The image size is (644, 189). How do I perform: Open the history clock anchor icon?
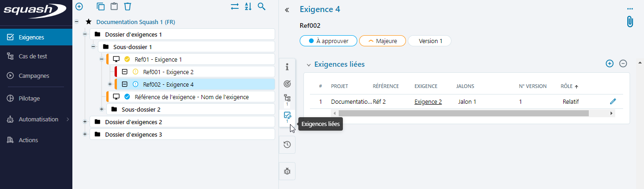tap(287, 145)
